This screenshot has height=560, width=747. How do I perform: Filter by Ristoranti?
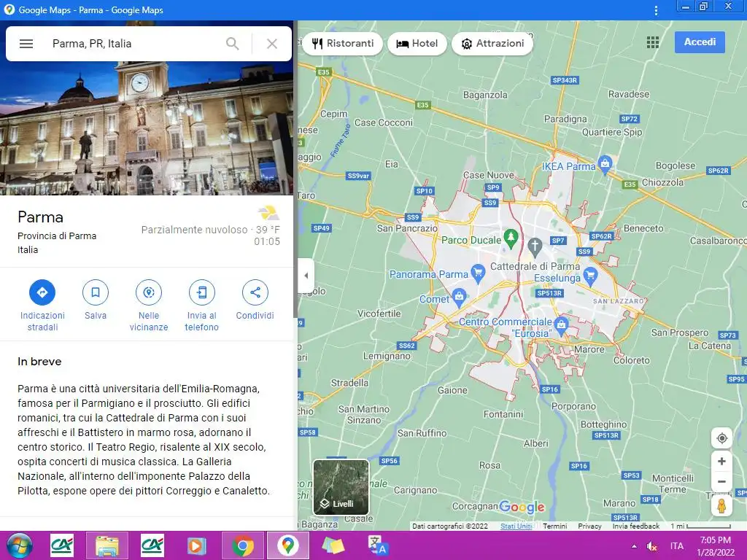tap(343, 43)
